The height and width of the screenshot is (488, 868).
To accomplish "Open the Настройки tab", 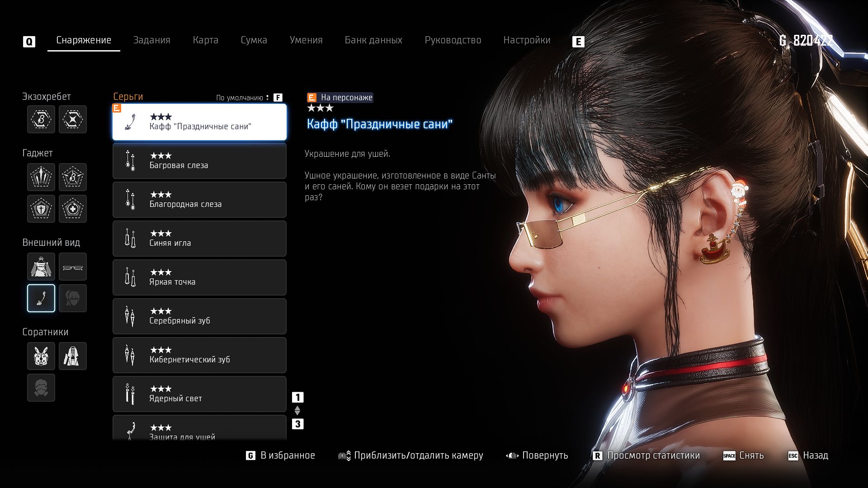I will pyautogui.click(x=527, y=40).
